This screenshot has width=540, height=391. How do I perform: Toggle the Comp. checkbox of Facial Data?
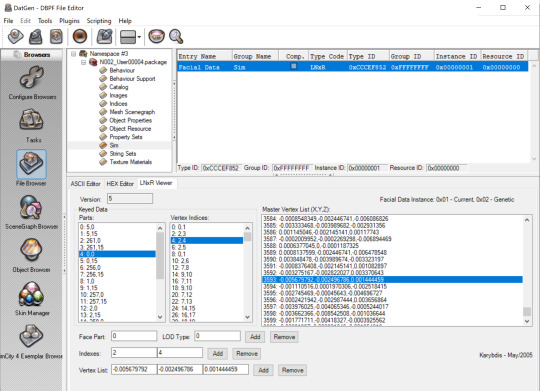tap(293, 66)
